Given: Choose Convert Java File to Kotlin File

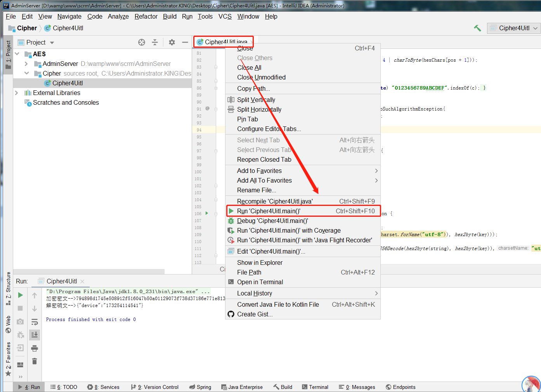Looking at the screenshot, I should tap(303, 304).
